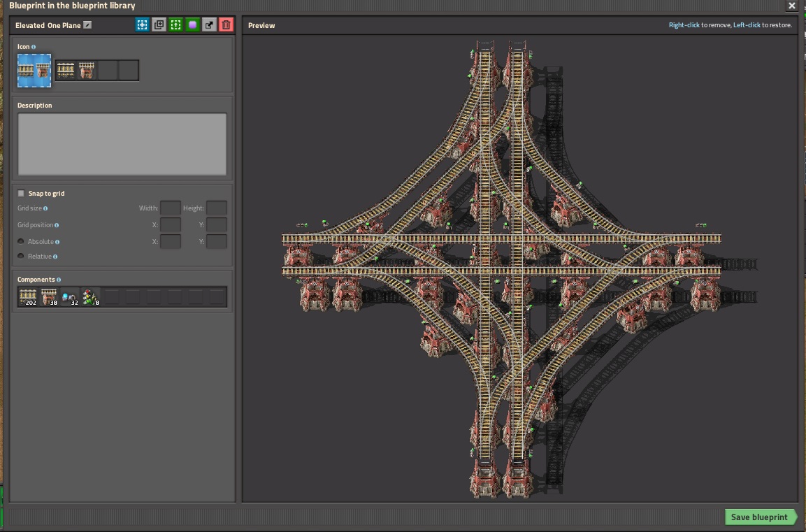The height and width of the screenshot is (532, 806).
Task: Click the Save blueprint button
Action: (x=760, y=517)
